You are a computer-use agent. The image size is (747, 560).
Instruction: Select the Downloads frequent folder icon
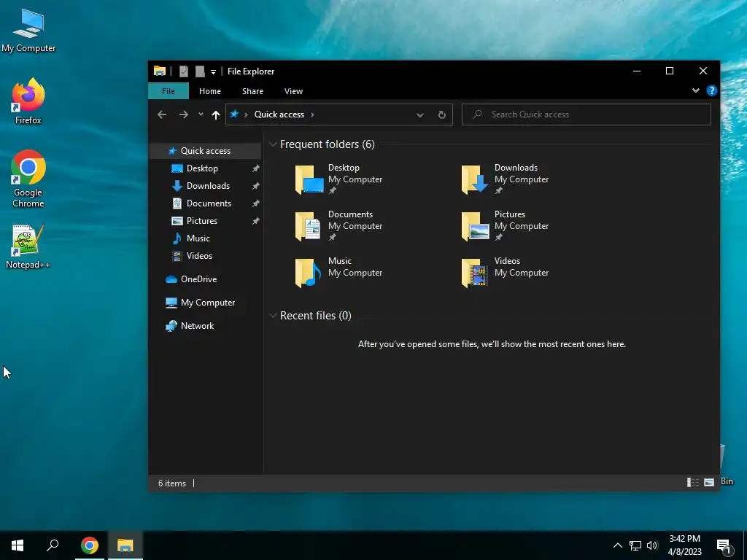(x=475, y=179)
